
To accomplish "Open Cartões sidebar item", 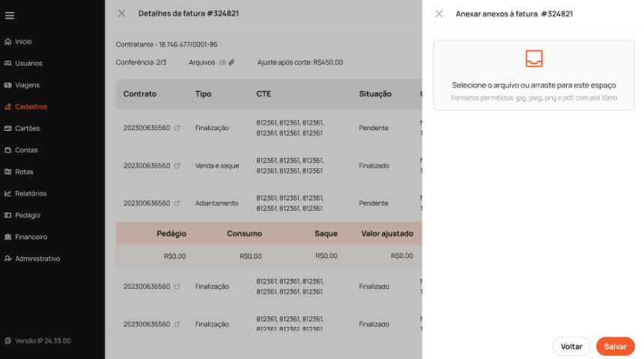I will [27, 129].
